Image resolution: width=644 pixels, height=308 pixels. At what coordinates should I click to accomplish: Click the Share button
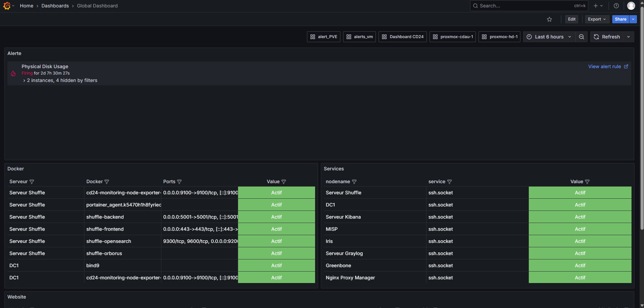point(621,19)
